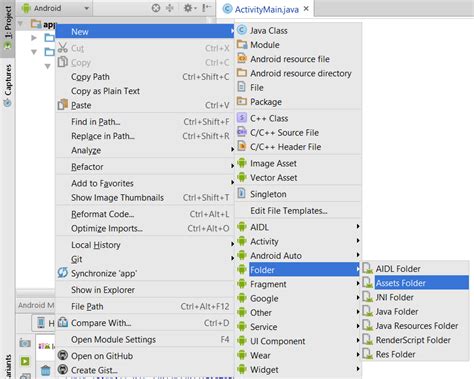This screenshot has width=474, height=379.
Task: Expand the first collapsed folder under app
Action: [34, 38]
